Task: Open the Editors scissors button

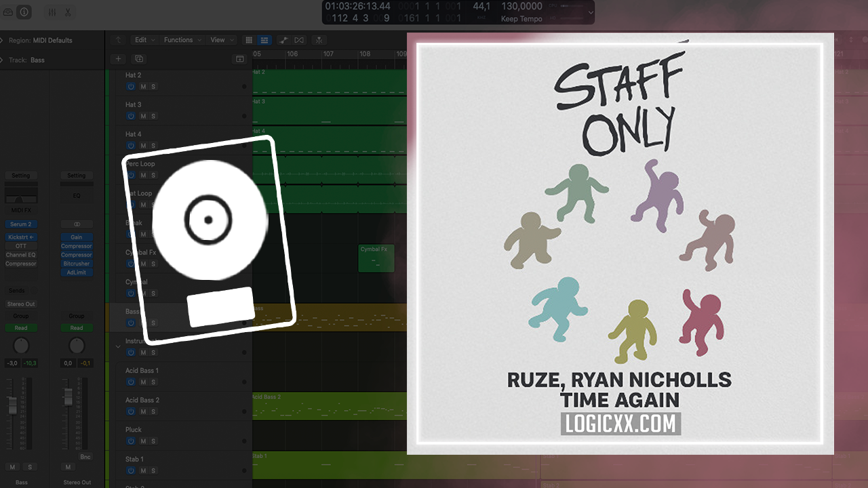Action: click(68, 12)
